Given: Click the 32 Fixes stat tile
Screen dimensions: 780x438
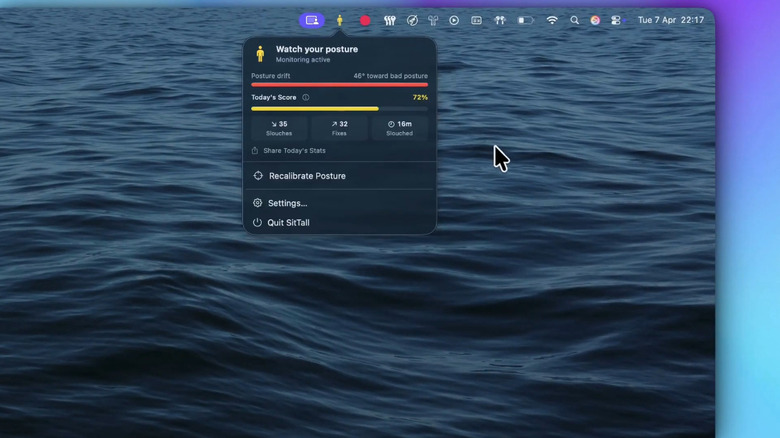Looking at the screenshot, I should coord(339,128).
